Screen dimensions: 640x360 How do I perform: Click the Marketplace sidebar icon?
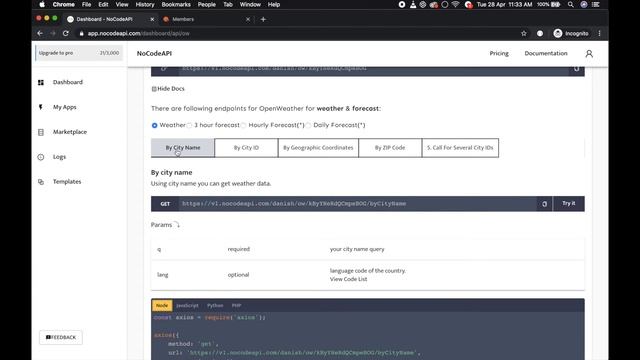coord(41,132)
